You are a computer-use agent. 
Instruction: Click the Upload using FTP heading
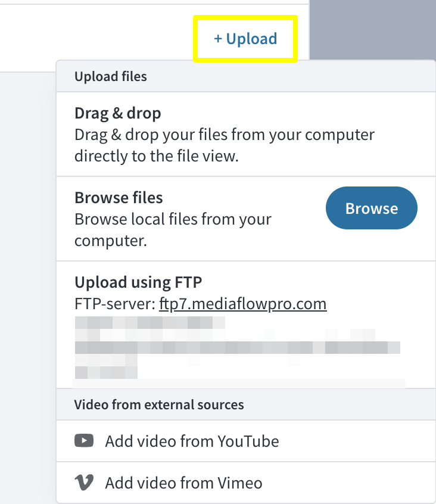pyautogui.click(x=138, y=282)
